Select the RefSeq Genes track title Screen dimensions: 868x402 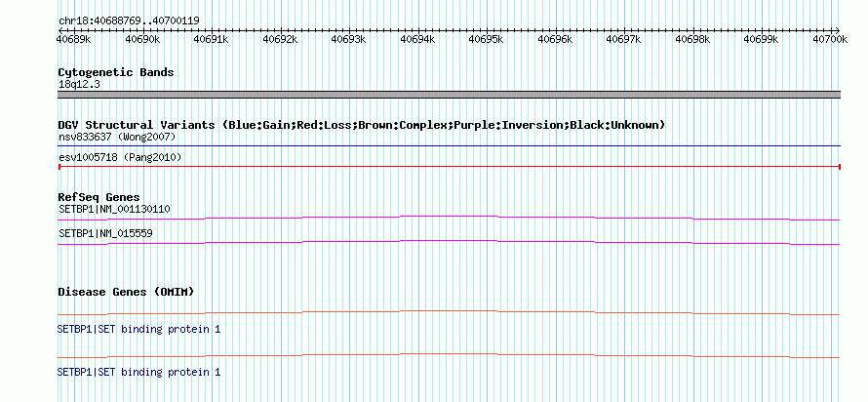[99, 197]
